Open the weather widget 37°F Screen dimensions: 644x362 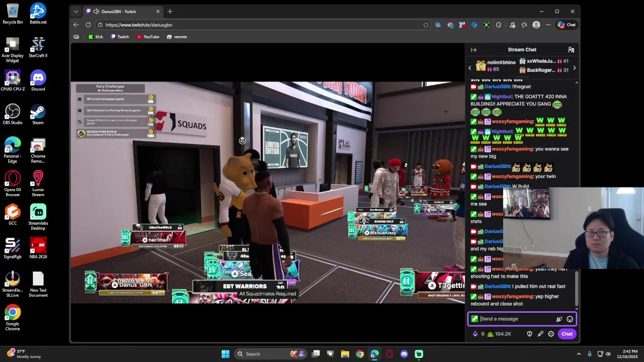coord(24,354)
